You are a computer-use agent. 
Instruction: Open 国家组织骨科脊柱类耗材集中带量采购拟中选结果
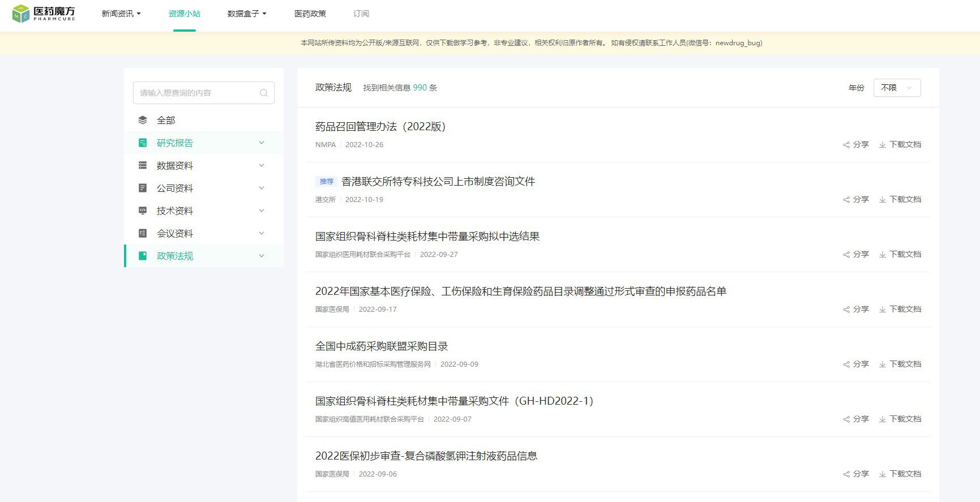coord(427,236)
